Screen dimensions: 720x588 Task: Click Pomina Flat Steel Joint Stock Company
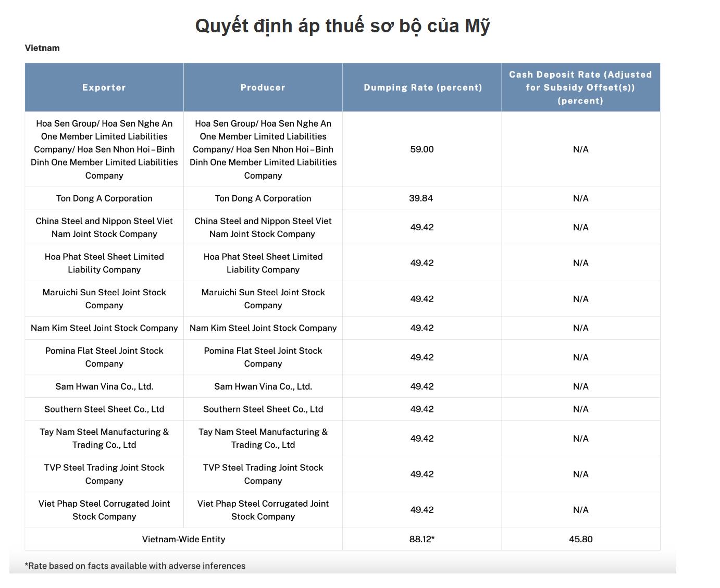104,357
